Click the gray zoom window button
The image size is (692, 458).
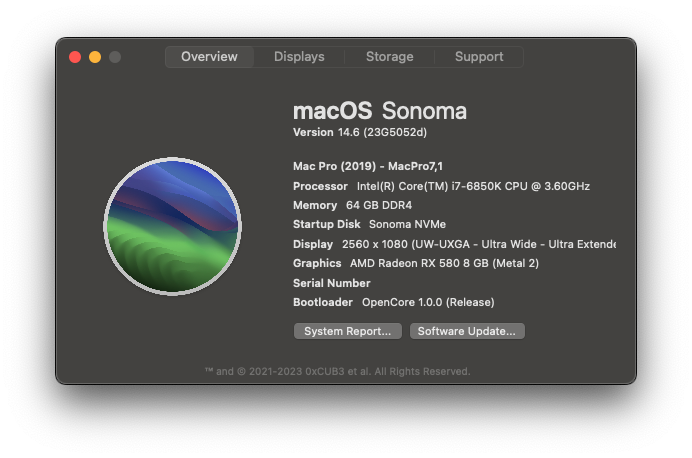tap(115, 57)
